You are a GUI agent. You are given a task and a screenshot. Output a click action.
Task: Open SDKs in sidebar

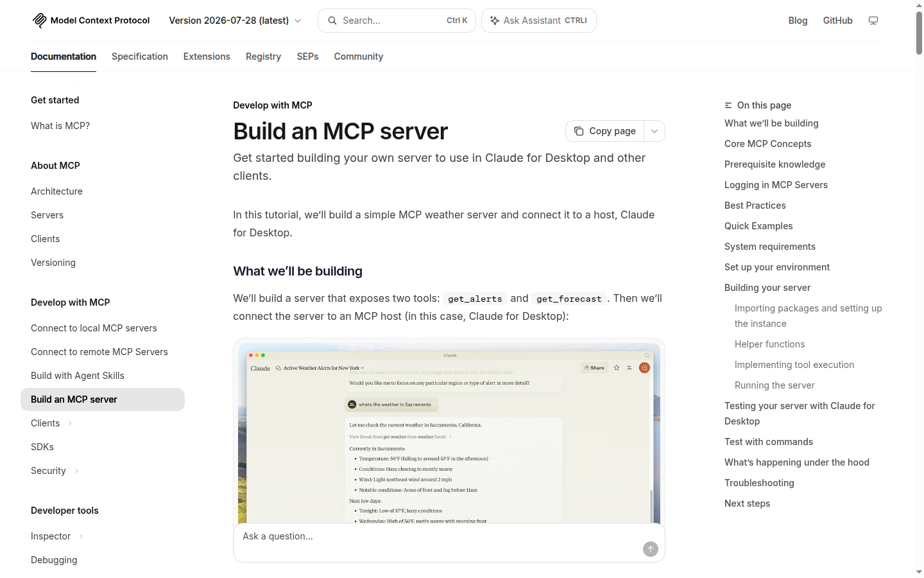click(42, 447)
